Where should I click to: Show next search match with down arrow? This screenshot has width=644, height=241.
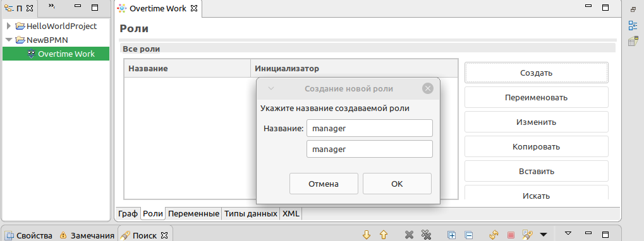[x=367, y=235]
